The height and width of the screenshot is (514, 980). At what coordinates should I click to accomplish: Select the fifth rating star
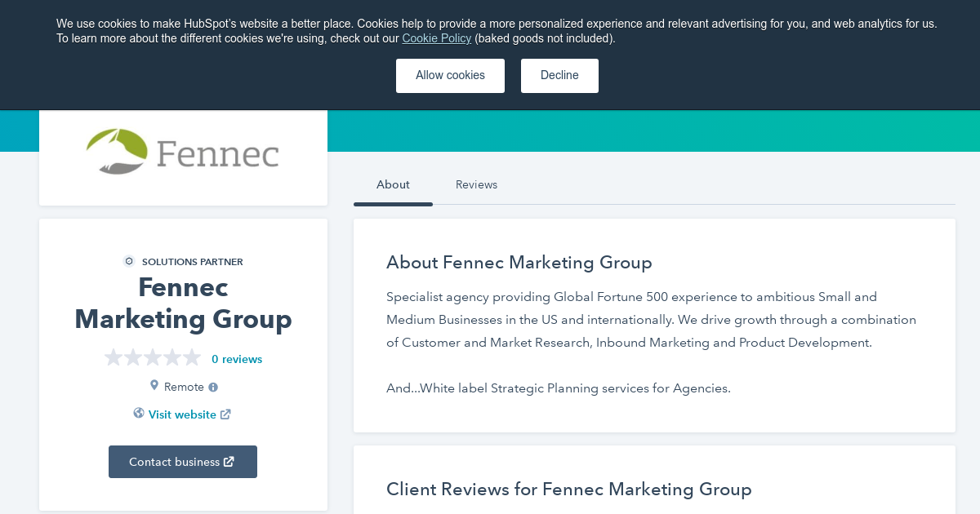(x=192, y=357)
